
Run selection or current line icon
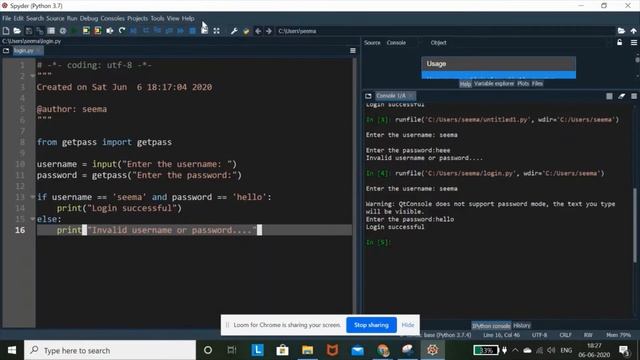[110, 31]
